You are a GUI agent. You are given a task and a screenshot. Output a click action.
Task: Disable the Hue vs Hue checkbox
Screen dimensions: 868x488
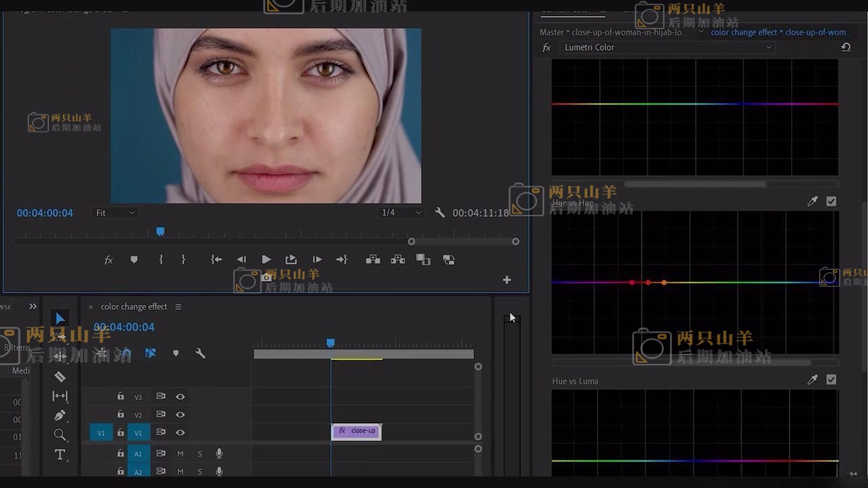(831, 201)
